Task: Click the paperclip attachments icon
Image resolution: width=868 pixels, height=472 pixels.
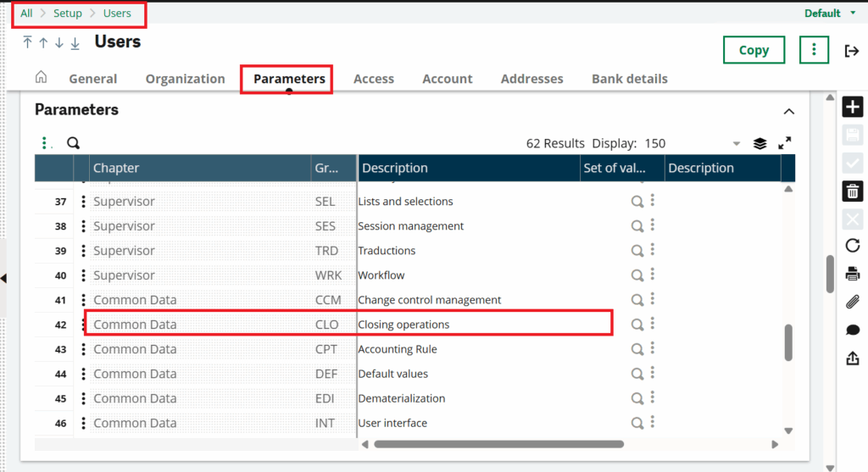Action: 852,303
